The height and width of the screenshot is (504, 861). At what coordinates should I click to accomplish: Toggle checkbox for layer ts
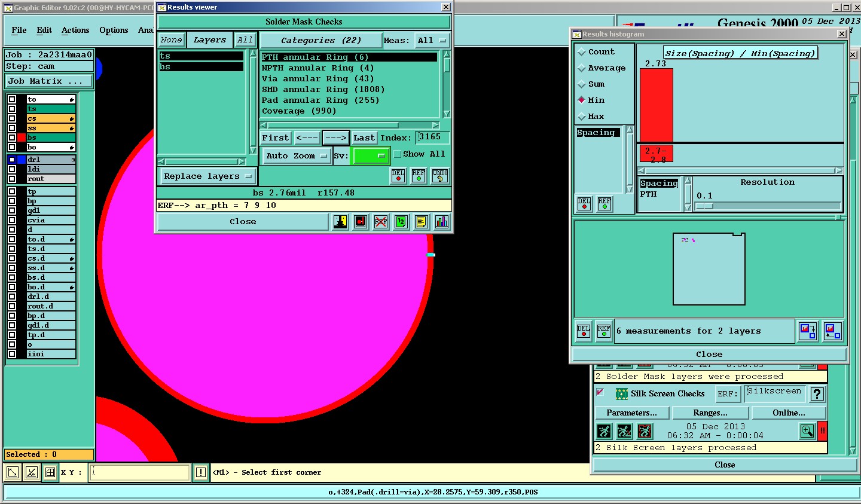[x=12, y=109]
